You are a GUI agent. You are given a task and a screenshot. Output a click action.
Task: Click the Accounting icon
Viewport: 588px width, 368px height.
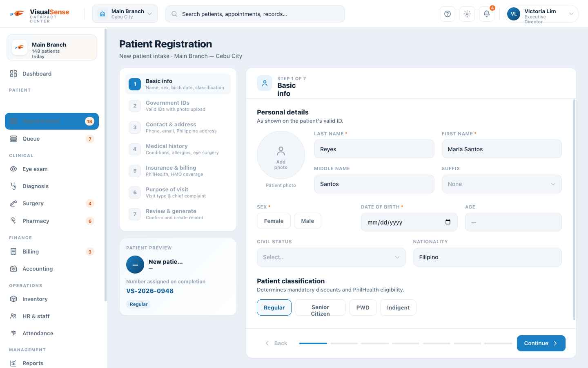click(13, 269)
